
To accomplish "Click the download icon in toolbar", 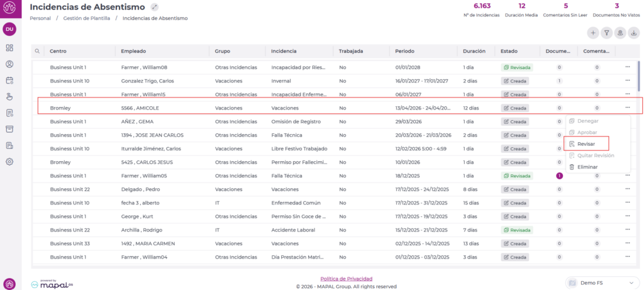I will click(x=634, y=33).
